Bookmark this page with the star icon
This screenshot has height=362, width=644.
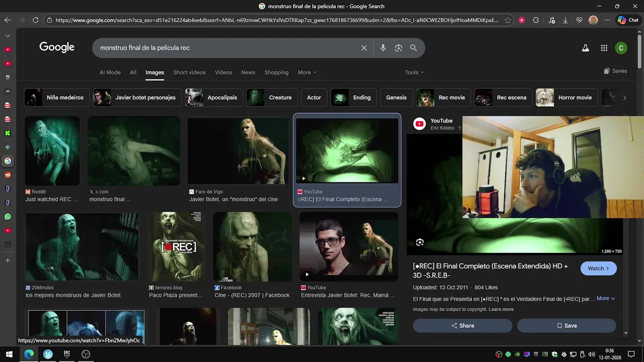click(x=508, y=20)
